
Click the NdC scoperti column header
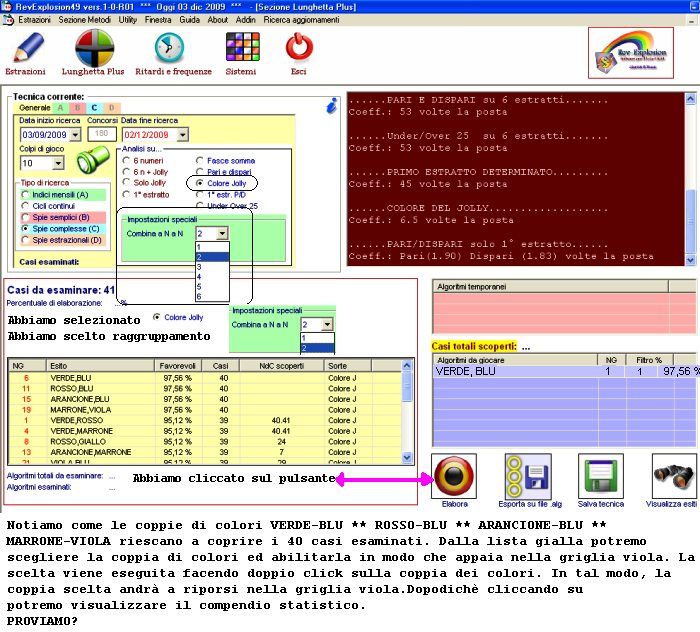[x=281, y=366]
